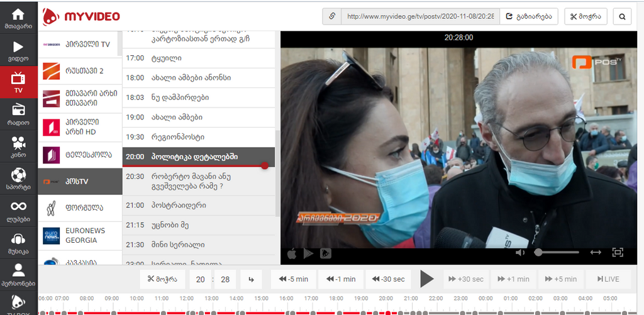
Task: Click the red program progress knob
Action: coord(265,165)
